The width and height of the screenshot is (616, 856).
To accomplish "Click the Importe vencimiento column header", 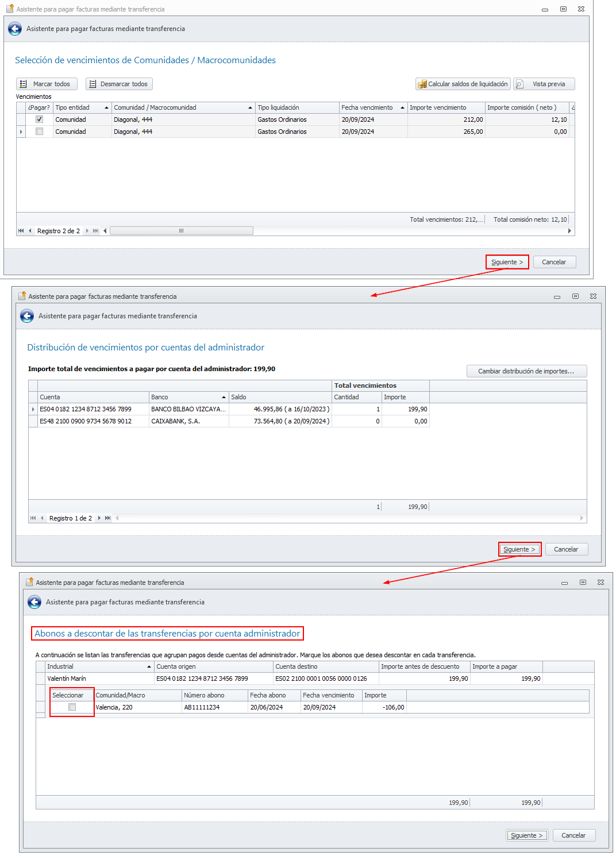I will 446,107.
